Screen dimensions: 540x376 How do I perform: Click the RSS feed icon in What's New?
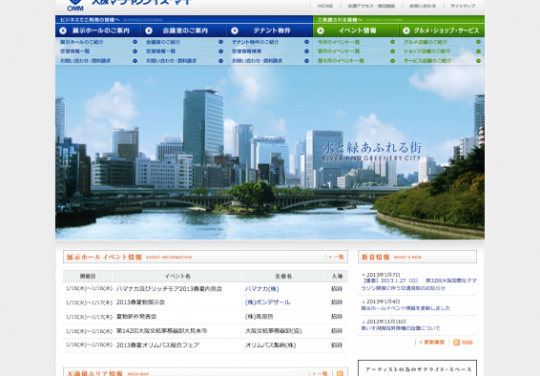457,342
